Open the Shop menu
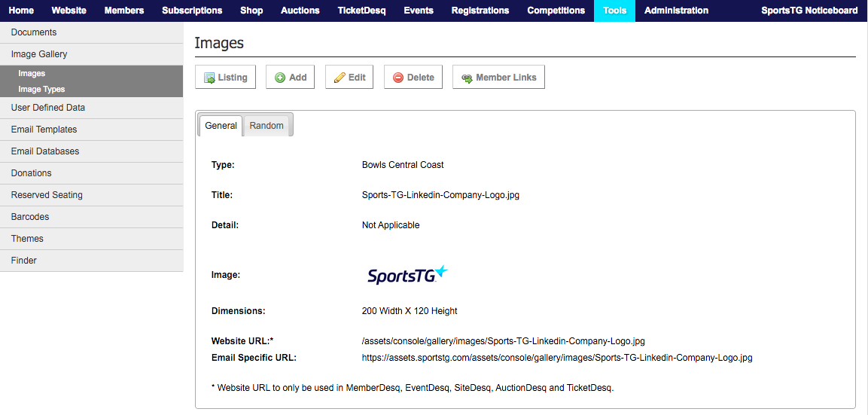The height and width of the screenshot is (415, 868). tap(251, 11)
